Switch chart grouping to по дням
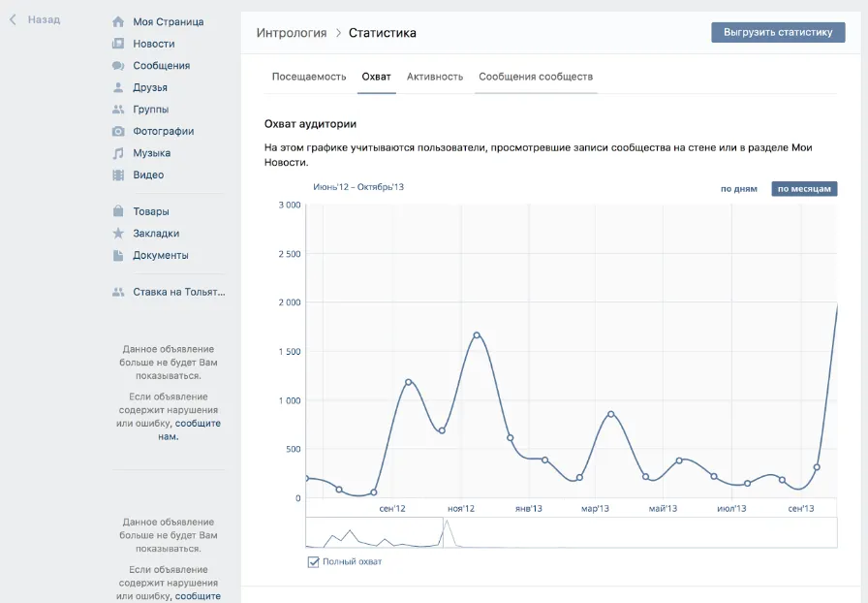 [x=738, y=188]
